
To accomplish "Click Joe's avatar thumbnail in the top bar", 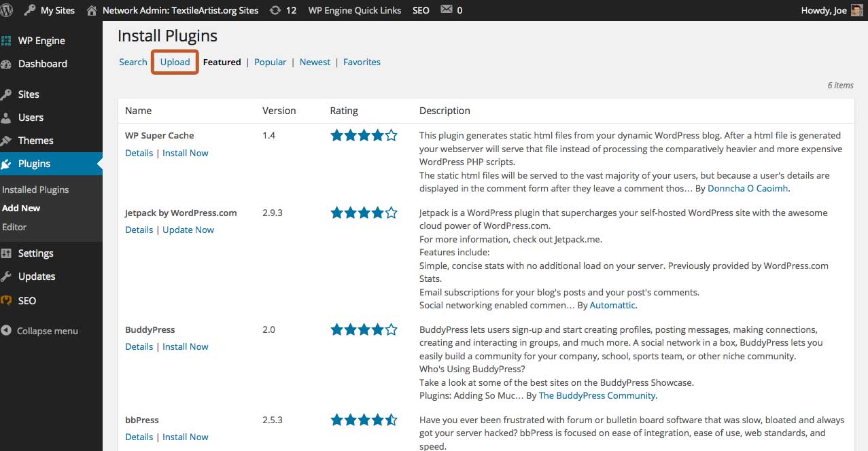I will tap(857, 10).
